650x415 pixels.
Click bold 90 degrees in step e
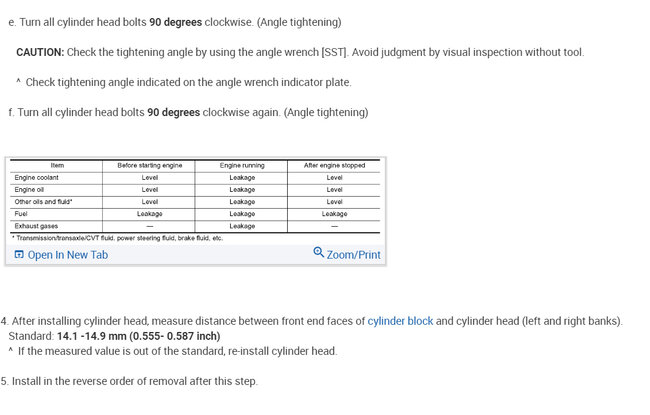(174, 22)
